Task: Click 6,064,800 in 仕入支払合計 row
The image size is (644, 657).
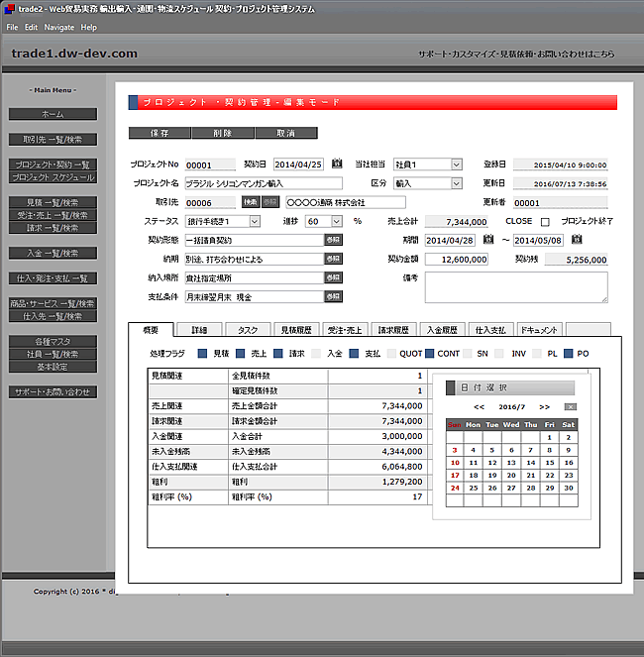Action: coord(402,467)
